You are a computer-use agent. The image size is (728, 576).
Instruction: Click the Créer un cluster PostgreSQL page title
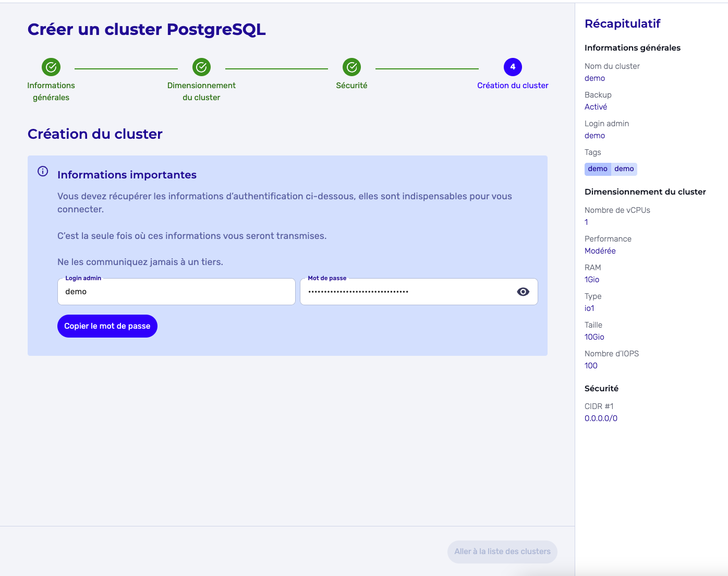click(147, 30)
